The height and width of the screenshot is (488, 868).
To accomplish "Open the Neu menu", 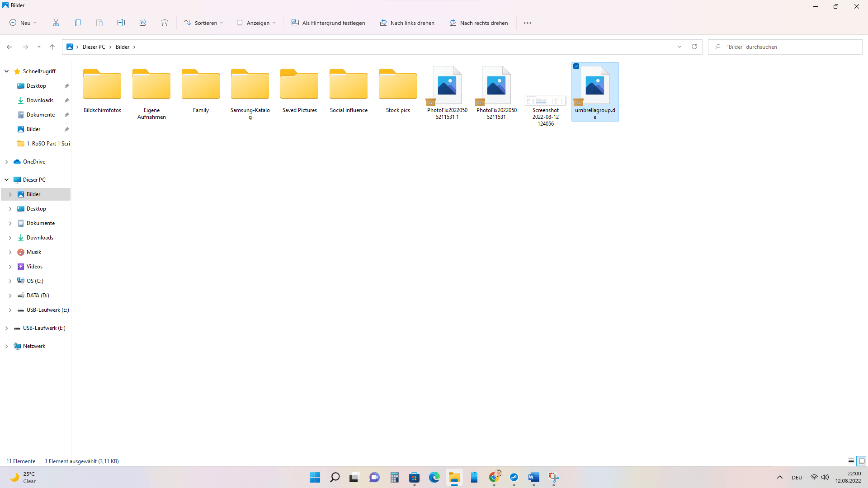I will (x=23, y=23).
